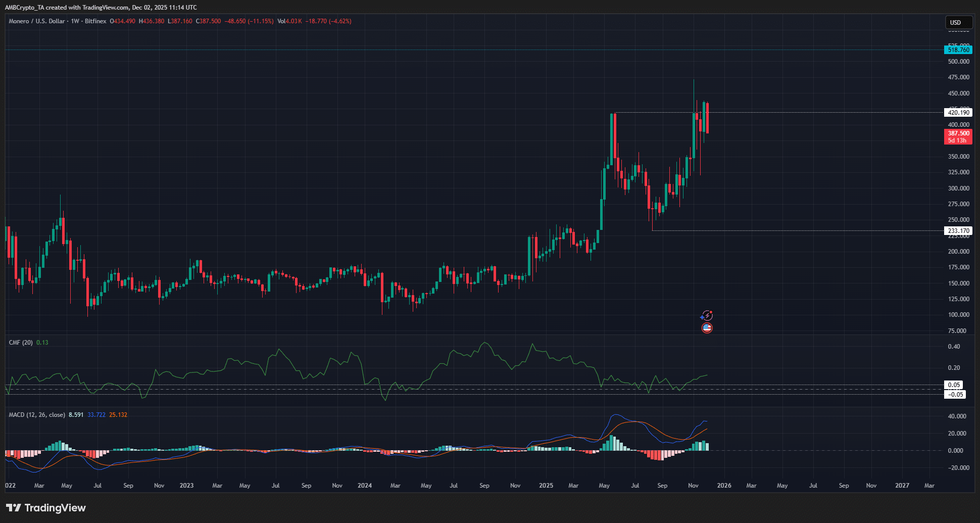Click the 2027 label on time axis

tap(902, 486)
